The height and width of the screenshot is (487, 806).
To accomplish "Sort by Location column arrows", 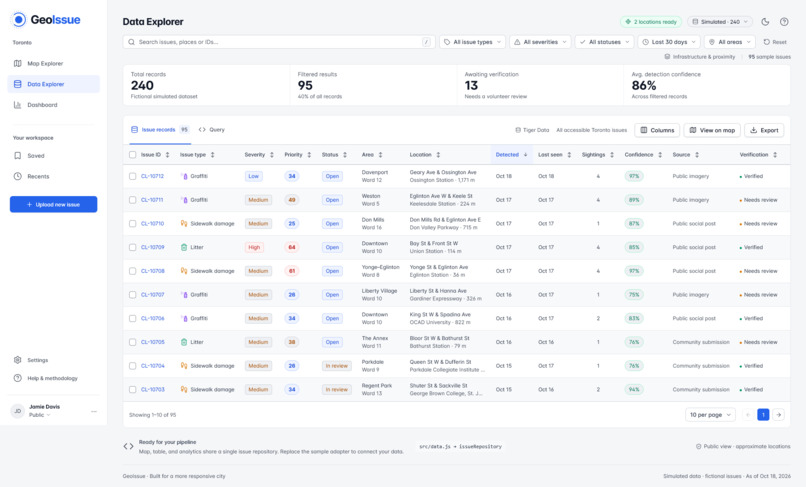I will (x=438, y=155).
